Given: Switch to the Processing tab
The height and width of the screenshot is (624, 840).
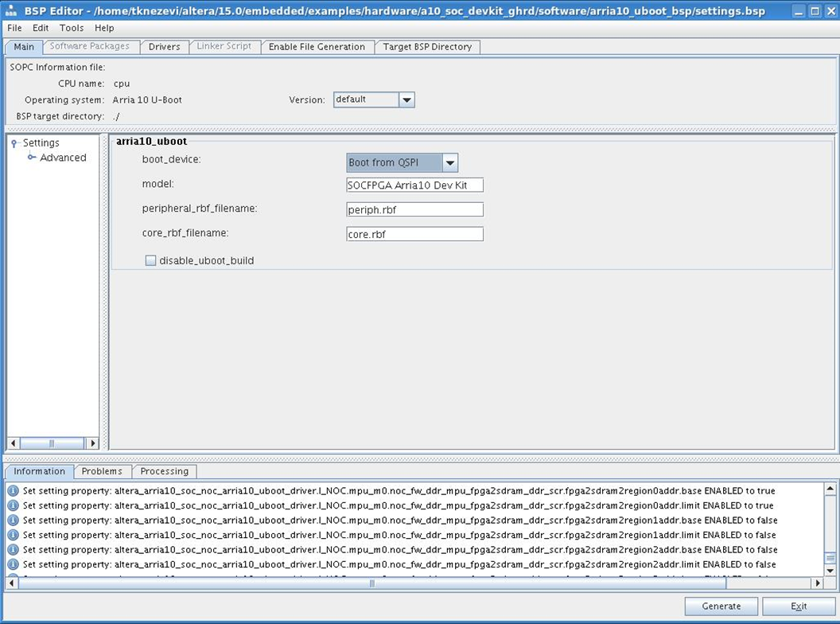Looking at the screenshot, I should tap(165, 471).
